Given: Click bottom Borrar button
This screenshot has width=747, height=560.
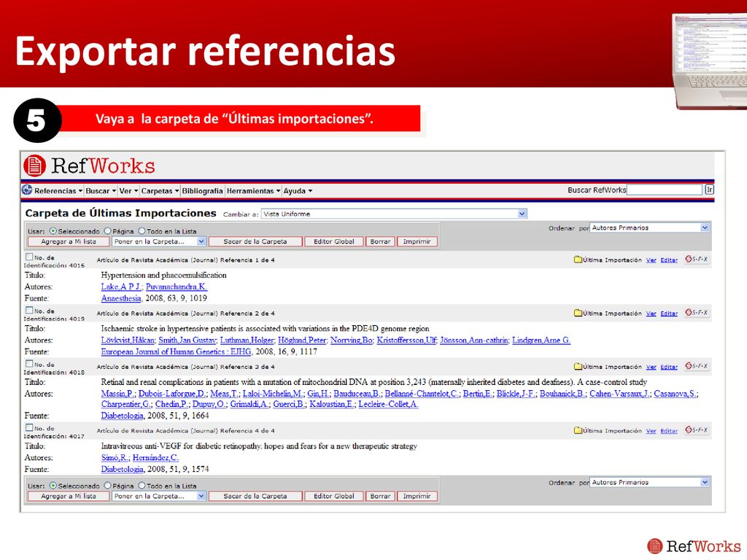Looking at the screenshot, I should [x=380, y=496].
